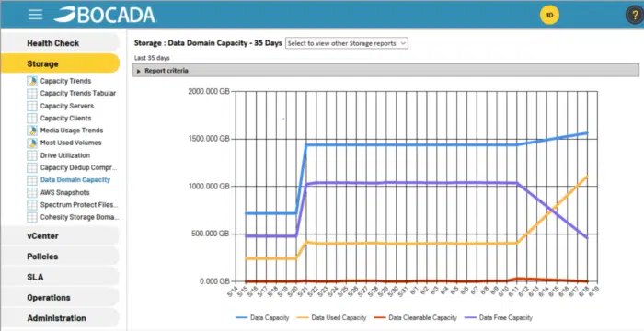Click the 1000.000 GB axis label
This screenshot has height=331, width=644.
[209, 187]
